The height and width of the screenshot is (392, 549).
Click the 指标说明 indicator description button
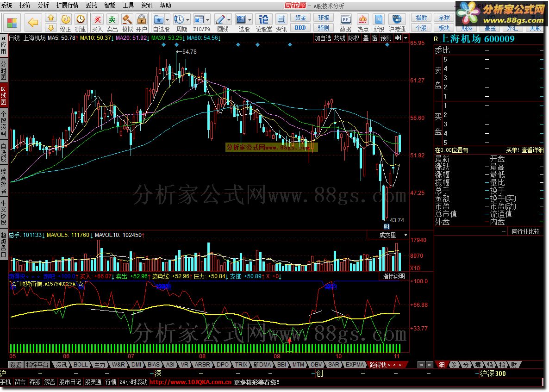[x=393, y=276]
